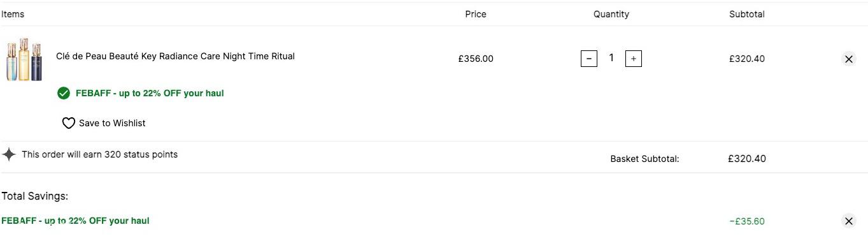Click the Quantity column header
This screenshot has height=241, width=868.
[611, 14]
